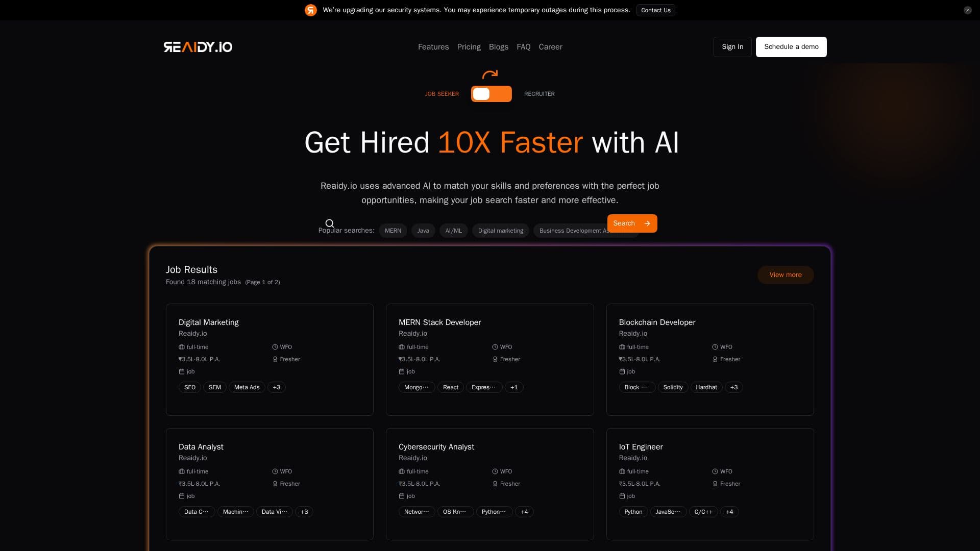The image size is (980, 551).
Task: Dismiss the security upgrade banner
Action: [x=968, y=10]
